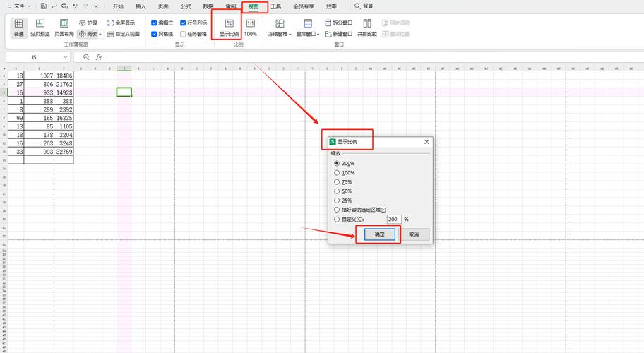This screenshot has height=353, width=644.
Task: Click 拆分窗口 split window
Action: point(338,23)
